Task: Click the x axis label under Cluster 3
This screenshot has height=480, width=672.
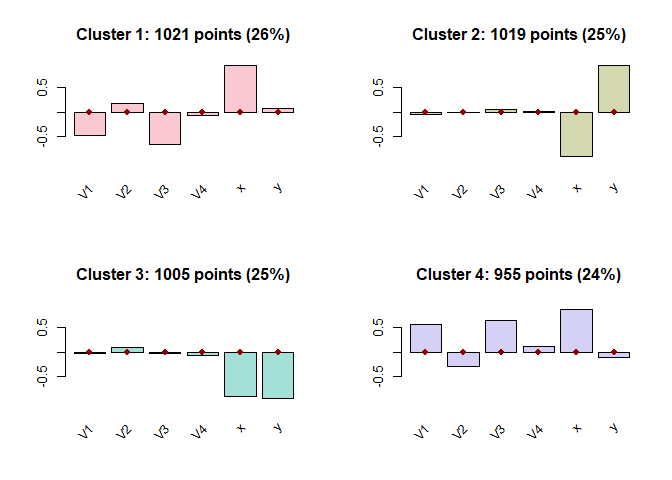Action: [x=240, y=428]
